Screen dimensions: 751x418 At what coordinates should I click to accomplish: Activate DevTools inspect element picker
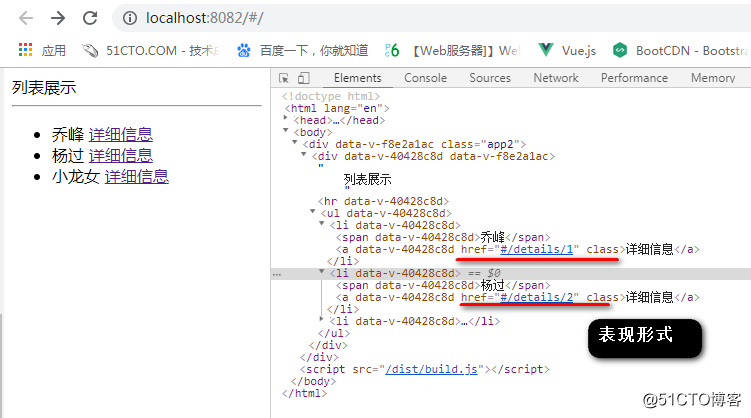click(x=284, y=78)
